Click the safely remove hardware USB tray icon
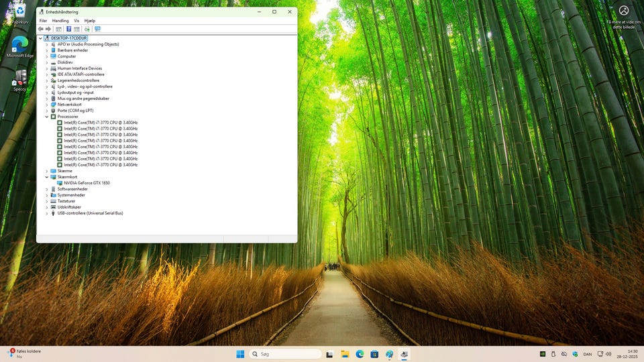The width and height of the screenshot is (644, 362). pyautogui.click(x=553, y=354)
